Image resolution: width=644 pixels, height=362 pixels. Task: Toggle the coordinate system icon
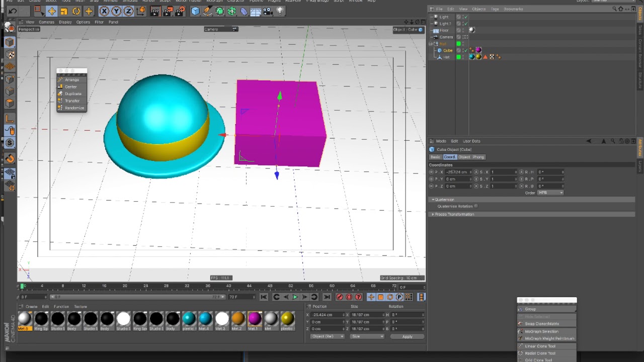click(141, 11)
